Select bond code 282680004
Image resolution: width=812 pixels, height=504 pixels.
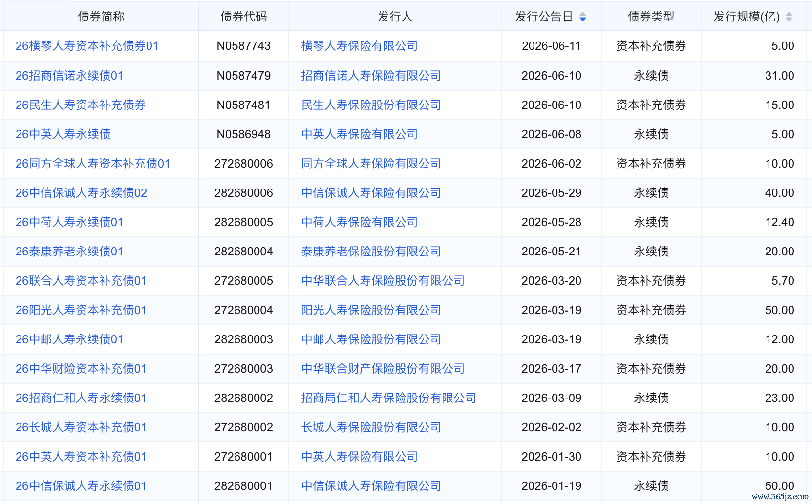tap(244, 252)
